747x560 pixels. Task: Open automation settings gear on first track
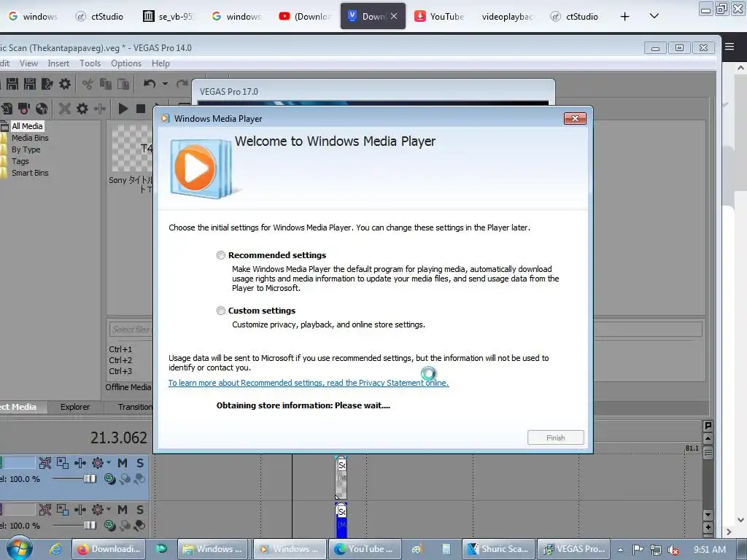pyautogui.click(x=98, y=463)
